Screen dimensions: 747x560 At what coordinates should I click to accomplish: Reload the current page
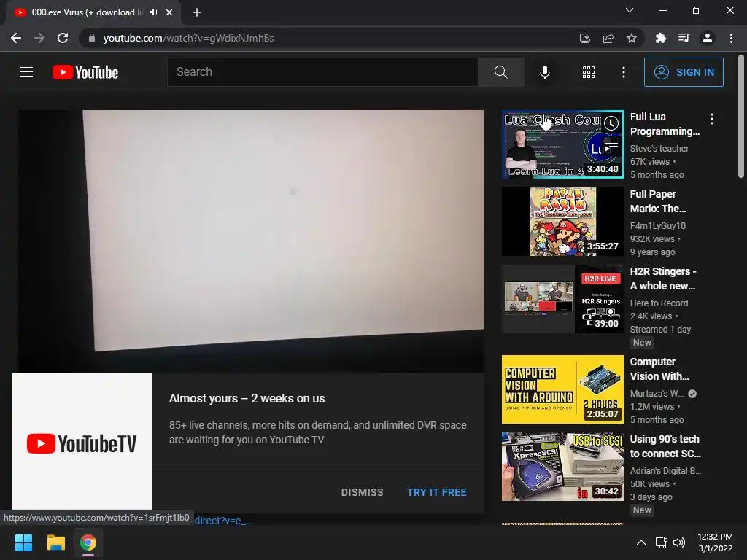coord(63,38)
